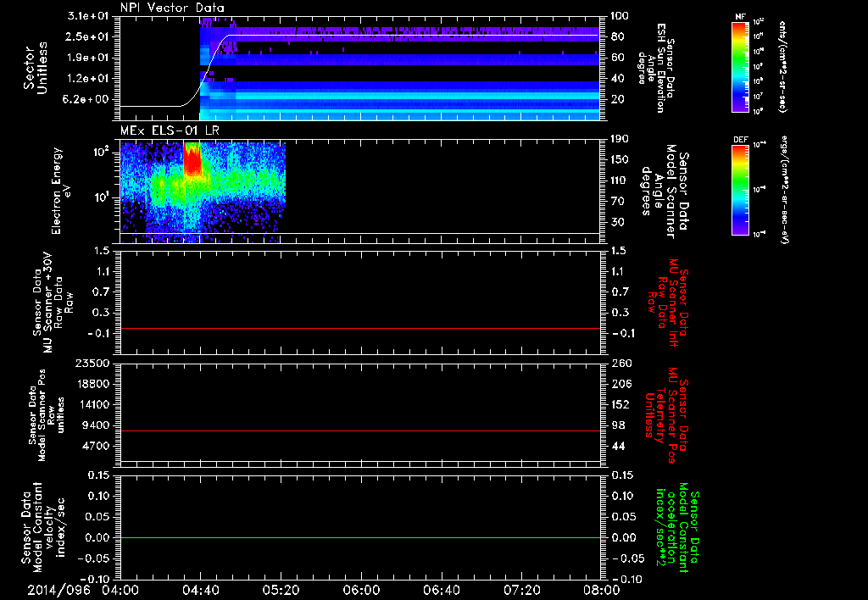868x600 pixels.
Task: Click the Electron Energy eV axis label
Action: pos(62,191)
